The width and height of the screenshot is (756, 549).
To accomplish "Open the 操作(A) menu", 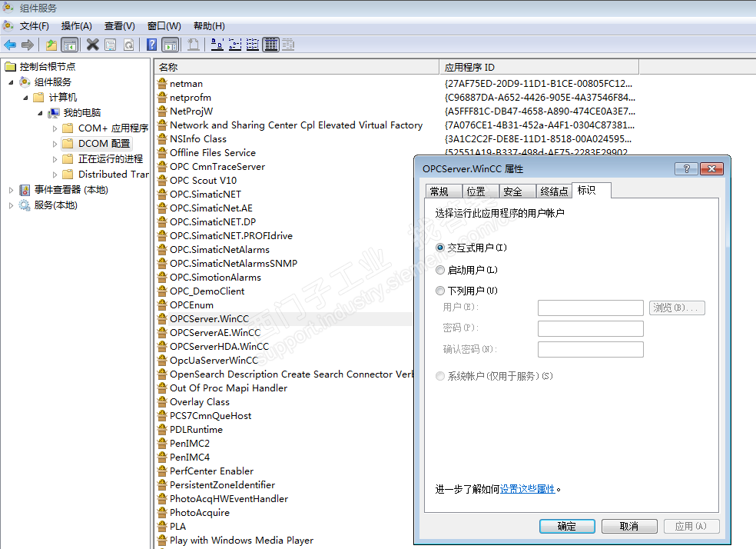I will point(77,26).
